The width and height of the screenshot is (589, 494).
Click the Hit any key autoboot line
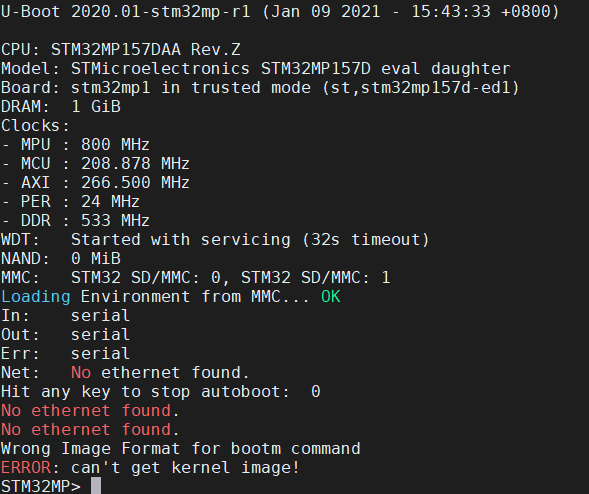tap(161, 392)
